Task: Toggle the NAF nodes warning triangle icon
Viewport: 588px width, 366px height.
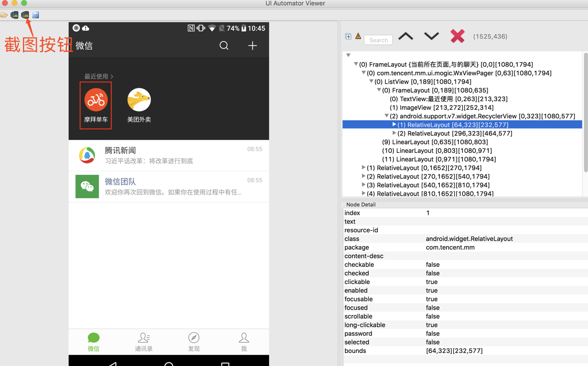Action: pos(358,36)
